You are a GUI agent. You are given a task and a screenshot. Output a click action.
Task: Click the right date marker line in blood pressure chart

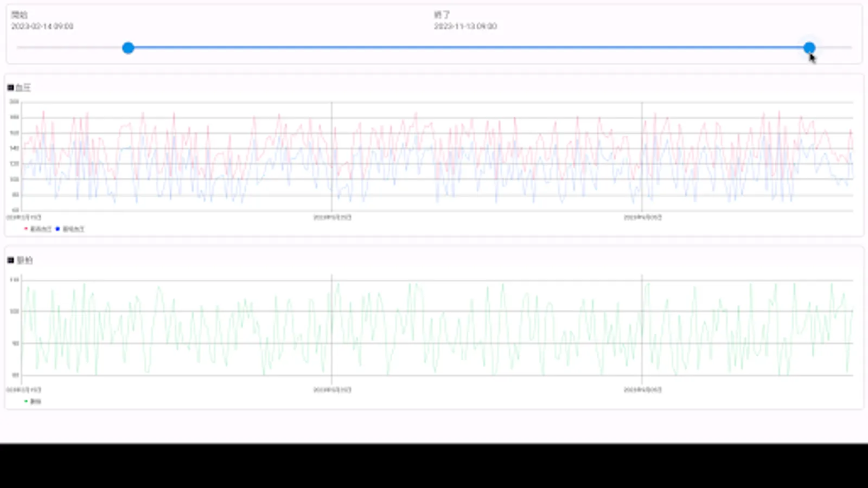point(642,157)
